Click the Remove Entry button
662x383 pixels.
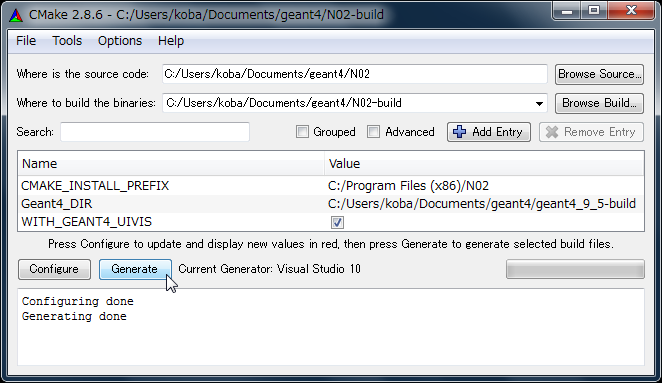(591, 132)
